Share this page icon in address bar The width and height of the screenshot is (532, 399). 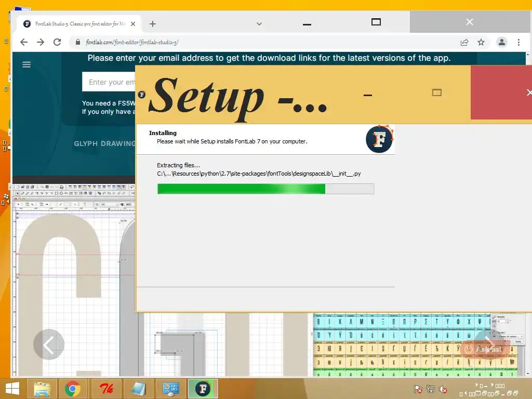point(464,42)
